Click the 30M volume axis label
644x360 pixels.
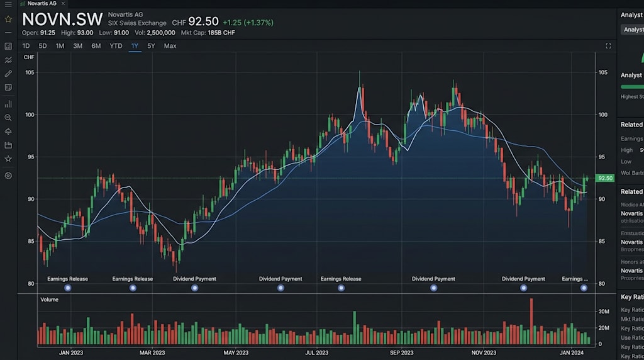click(604, 312)
